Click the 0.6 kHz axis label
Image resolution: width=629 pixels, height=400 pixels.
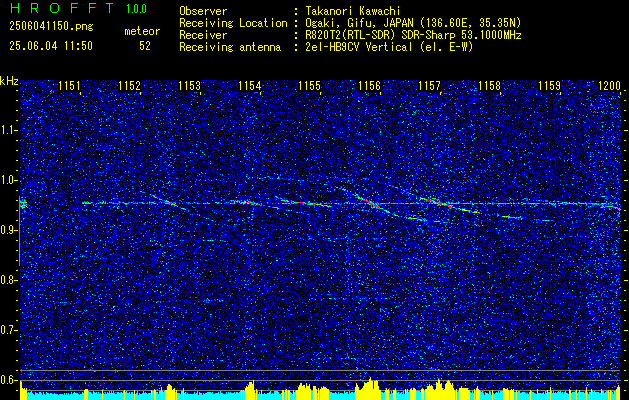8,380
